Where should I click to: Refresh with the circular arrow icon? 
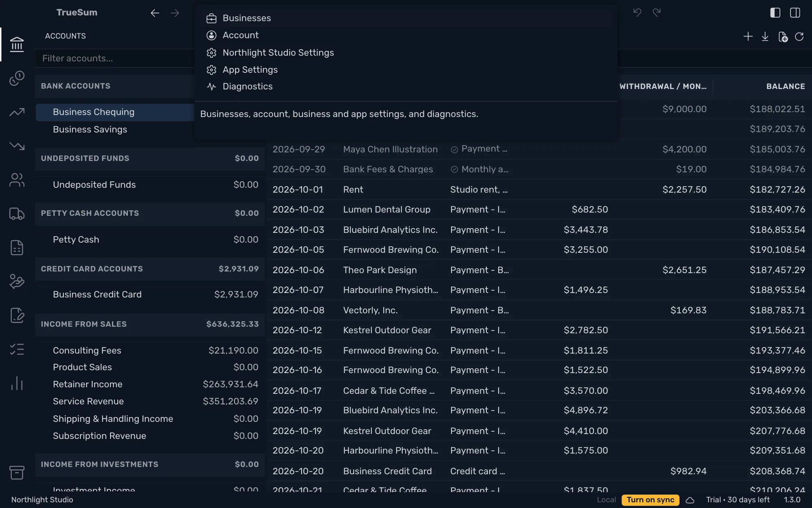coord(799,37)
